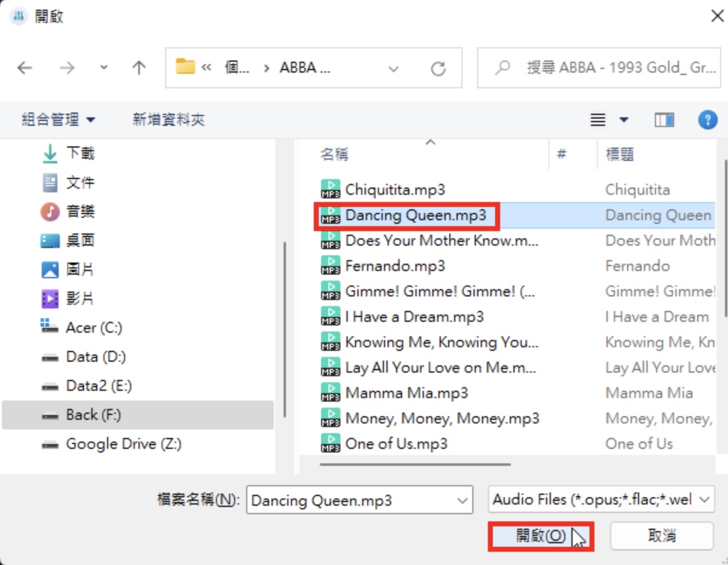Select Lay All Your Love on Me file

click(441, 368)
